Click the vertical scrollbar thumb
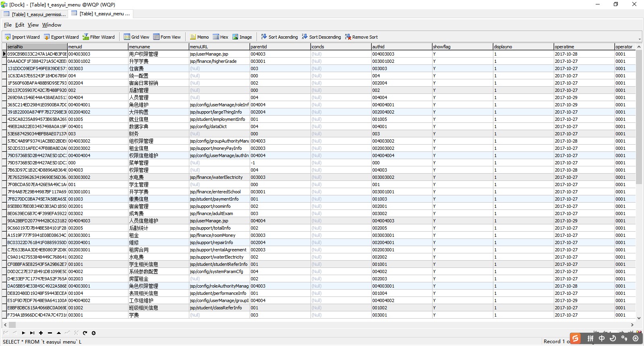644x346 pixels. coord(639,117)
